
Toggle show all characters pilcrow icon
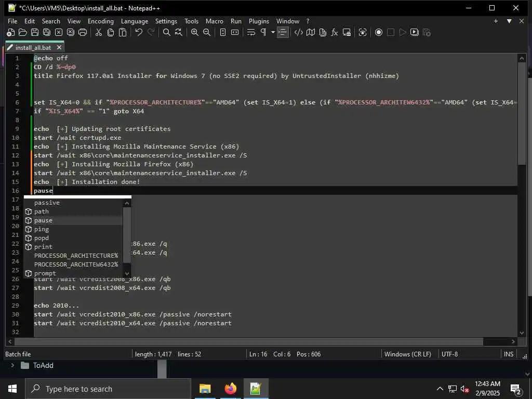263,33
